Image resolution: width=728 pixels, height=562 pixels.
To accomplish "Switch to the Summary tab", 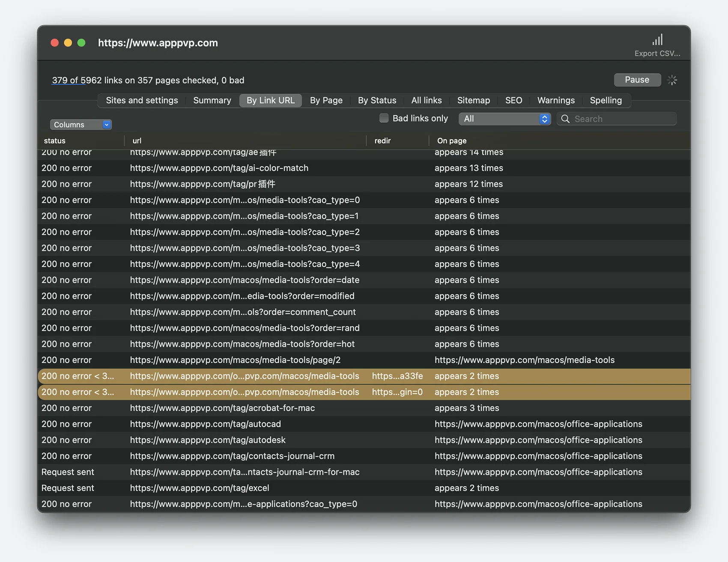I will (212, 100).
